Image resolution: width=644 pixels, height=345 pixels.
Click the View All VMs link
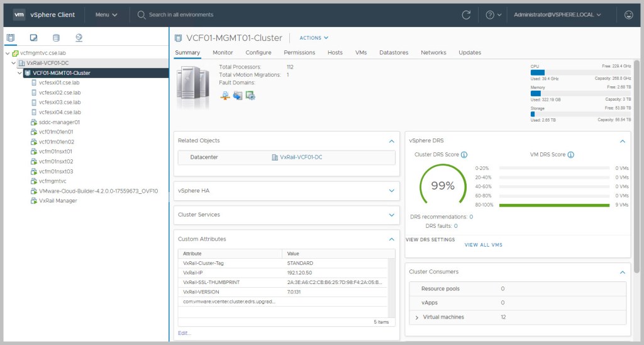(483, 245)
